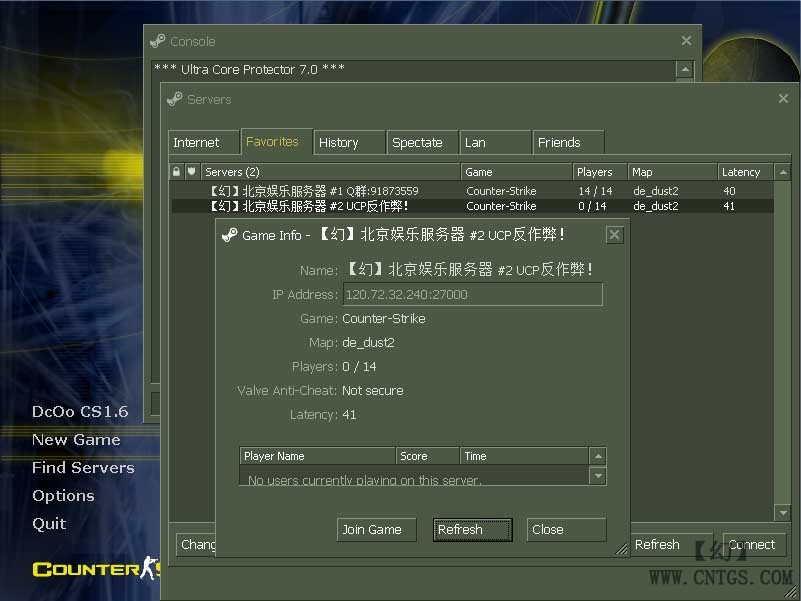This screenshot has height=601, width=801.
Task: Click Game Info resize grip corner
Action: [x=622, y=549]
